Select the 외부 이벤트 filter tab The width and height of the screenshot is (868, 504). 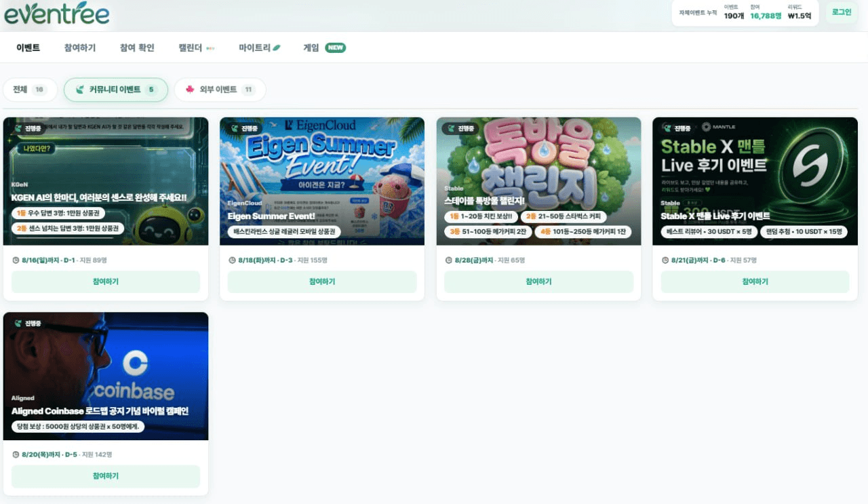coord(220,90)
